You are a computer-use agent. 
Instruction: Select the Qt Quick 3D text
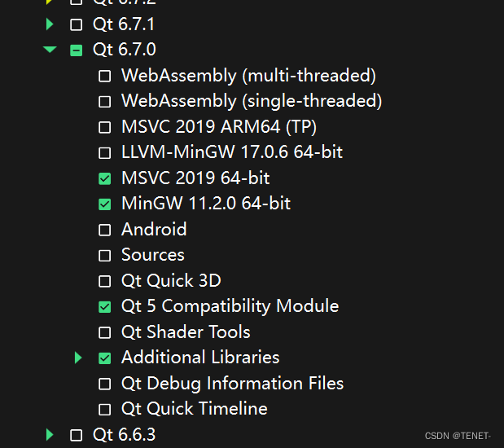171,281
